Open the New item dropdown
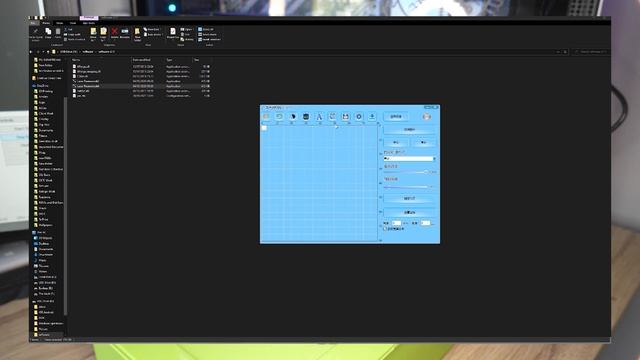Viewport: 640px width, 360px height. coord(152,29)
